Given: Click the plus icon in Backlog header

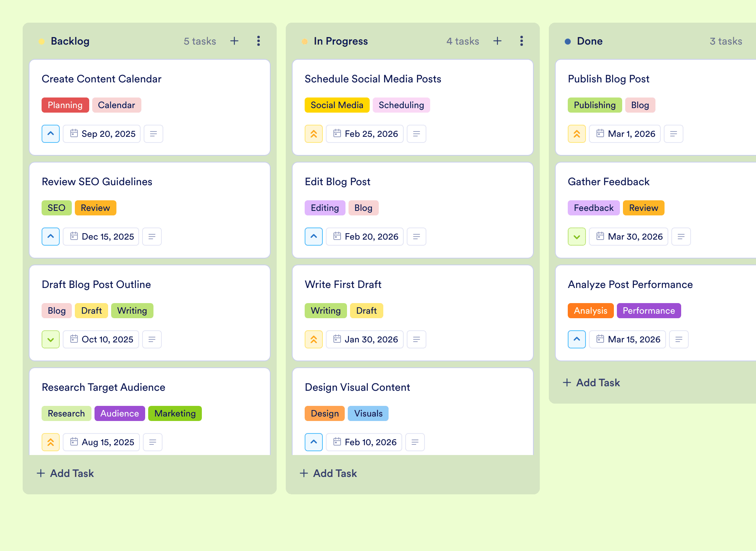Looking at the screenshot, I should (234, 41).
